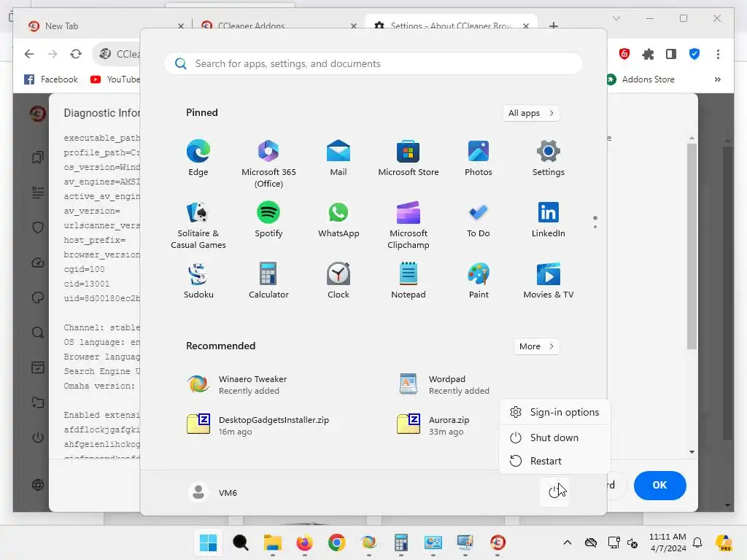Launch the Calculator app

pos(268,281)
